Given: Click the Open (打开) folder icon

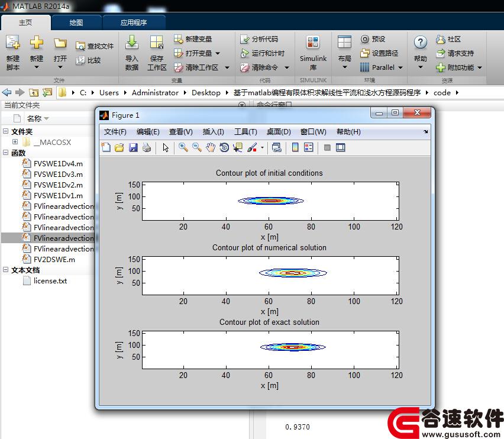Looking at the screenshot, I should [60, 43].
